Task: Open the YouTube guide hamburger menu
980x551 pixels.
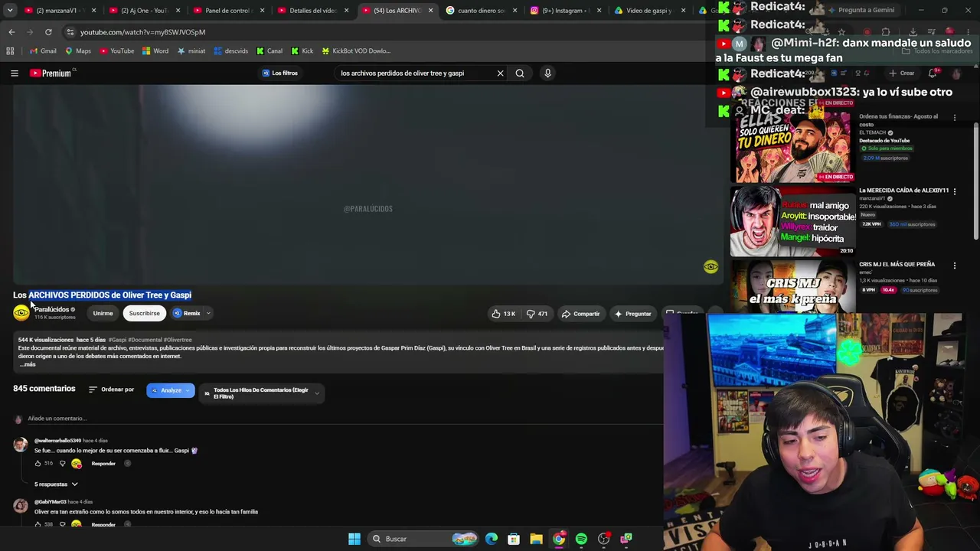Action: 15,73
